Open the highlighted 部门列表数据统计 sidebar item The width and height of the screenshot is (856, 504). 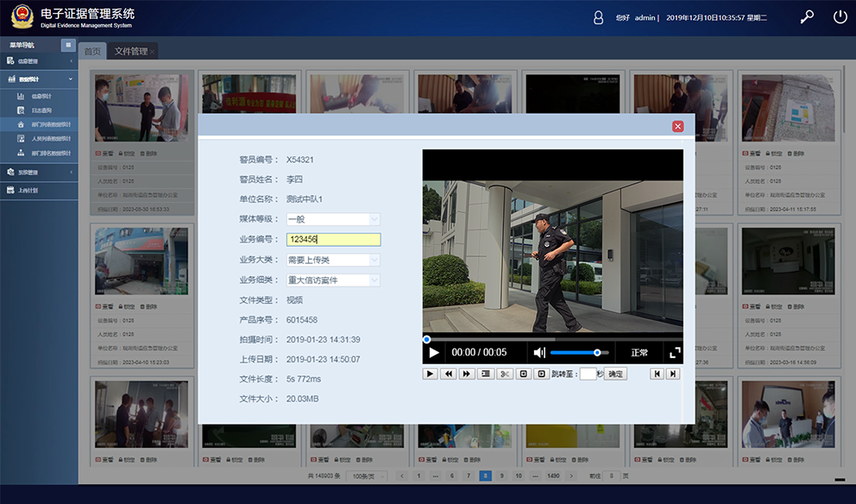click(40, 124)
